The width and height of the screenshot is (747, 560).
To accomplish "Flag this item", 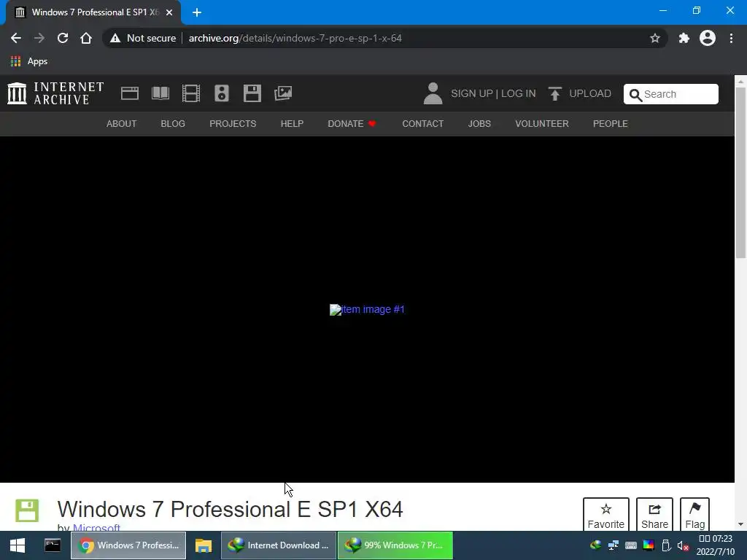I will pos(694,515).
